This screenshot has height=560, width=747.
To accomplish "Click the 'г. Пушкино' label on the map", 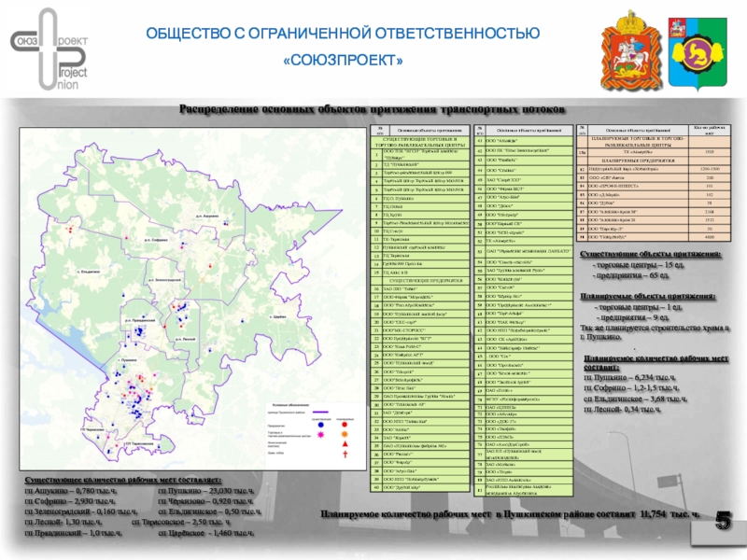I will (x=128, y=360).
